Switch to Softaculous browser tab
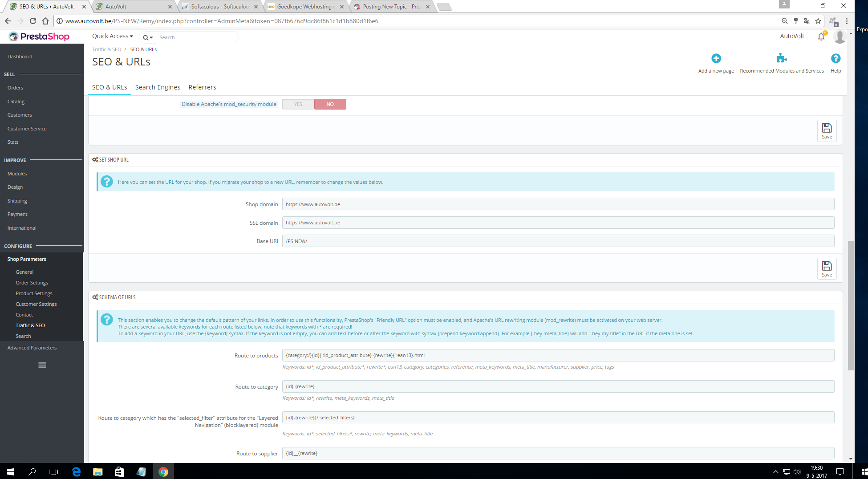The image size is (868, 479). (x=220, y=7)
